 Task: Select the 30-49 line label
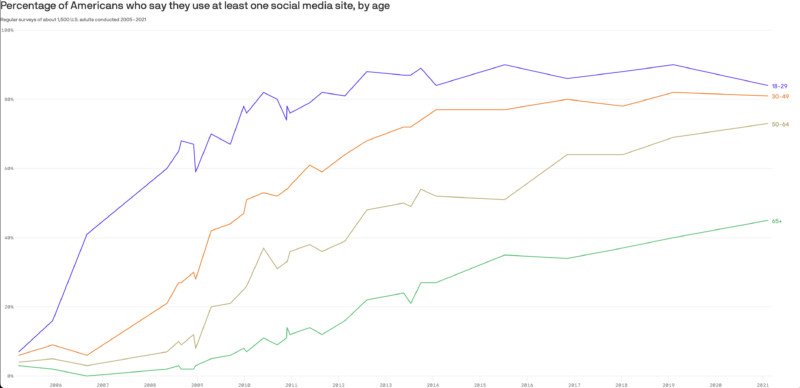coord(779,96)
